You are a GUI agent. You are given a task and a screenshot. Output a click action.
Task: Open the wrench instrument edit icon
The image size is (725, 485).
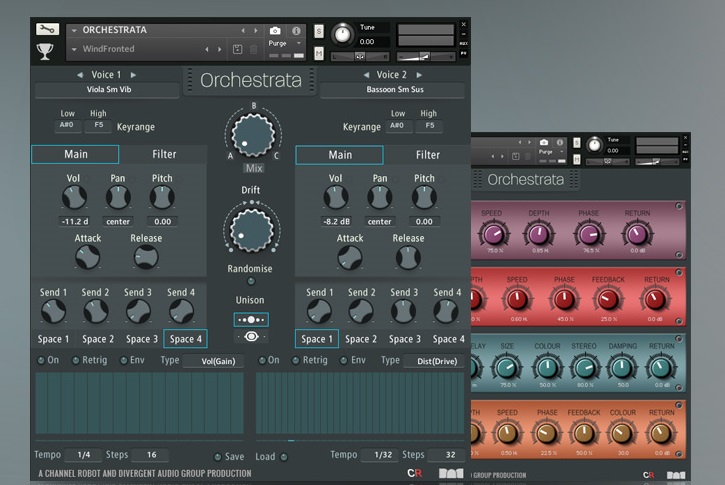(47, 29)
